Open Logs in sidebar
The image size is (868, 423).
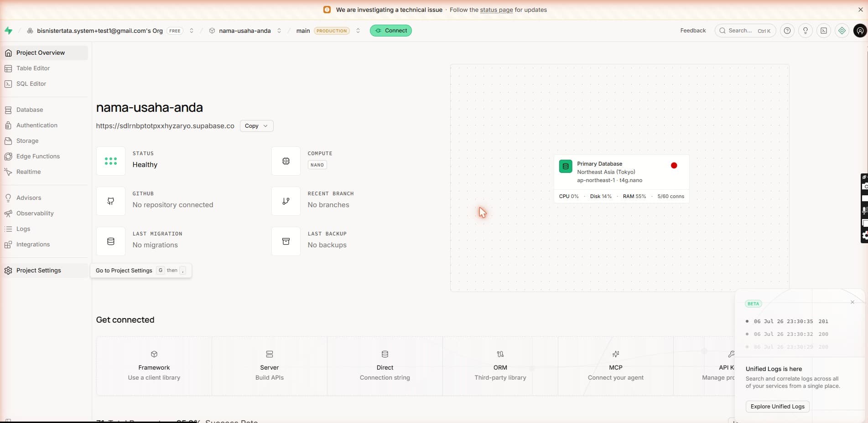(x=45, y=229)
